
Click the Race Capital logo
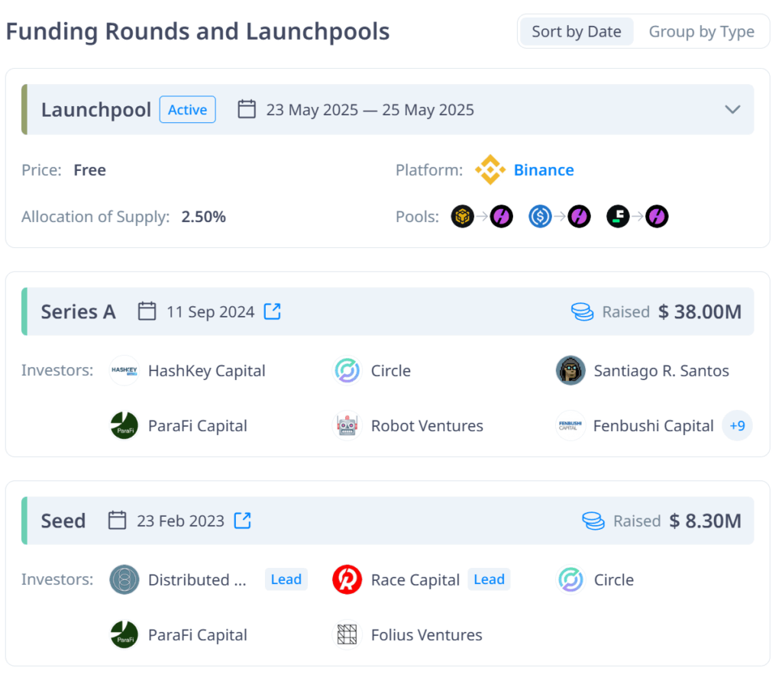click(347, 579)
